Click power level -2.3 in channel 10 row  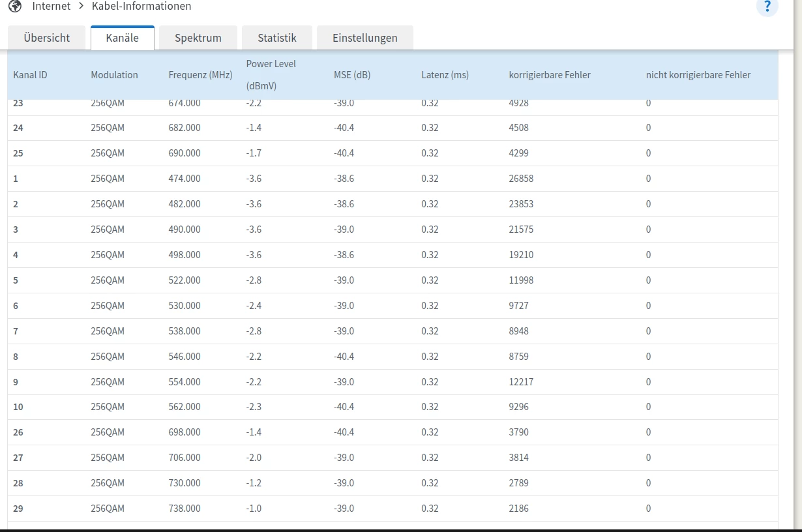[254, 407]
